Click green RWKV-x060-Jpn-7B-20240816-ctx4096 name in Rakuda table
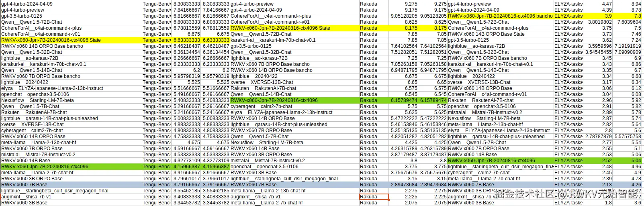This screenshot has width=644, height=206. [x=294, y=100]
